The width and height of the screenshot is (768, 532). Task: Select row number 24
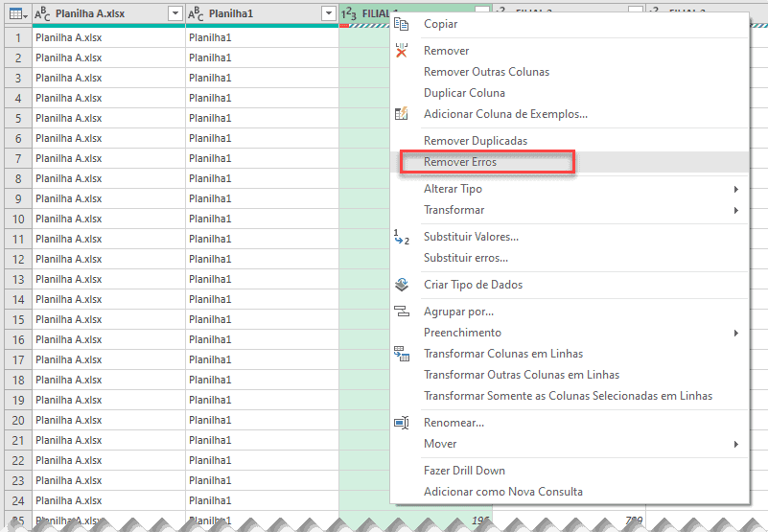(18, 500)
